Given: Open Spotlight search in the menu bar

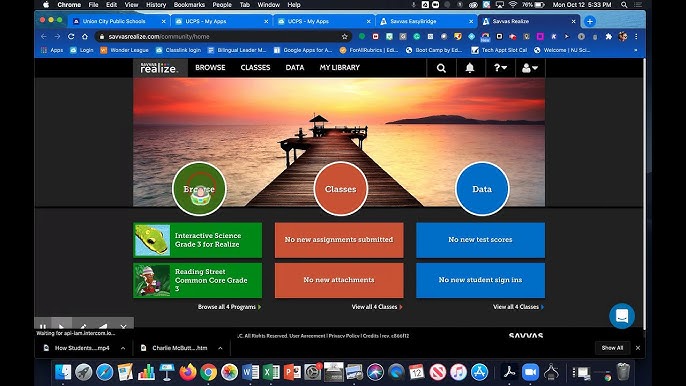Looking at the screenshot, I should click(624, 5).
